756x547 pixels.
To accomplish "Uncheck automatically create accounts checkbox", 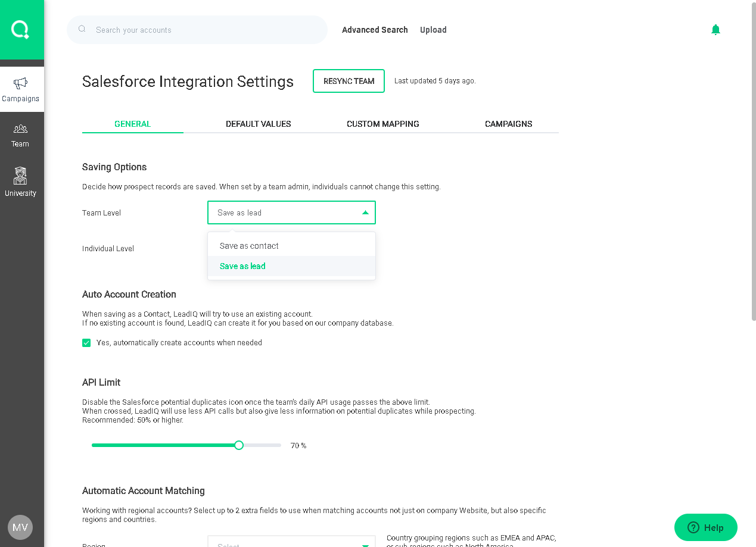I will pyautogui.click(x=86, y=343).
